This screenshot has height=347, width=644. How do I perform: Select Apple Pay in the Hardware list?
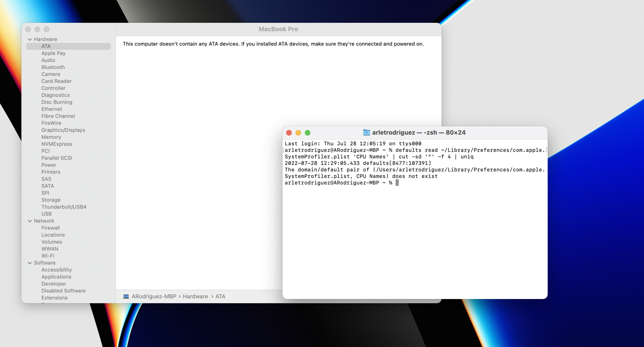(53, 53)
